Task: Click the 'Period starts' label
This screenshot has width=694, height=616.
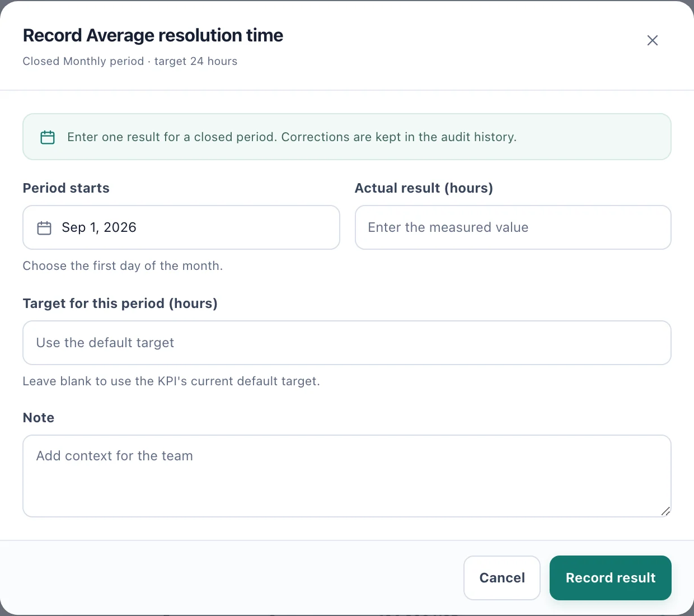Action: click(66, 188)
